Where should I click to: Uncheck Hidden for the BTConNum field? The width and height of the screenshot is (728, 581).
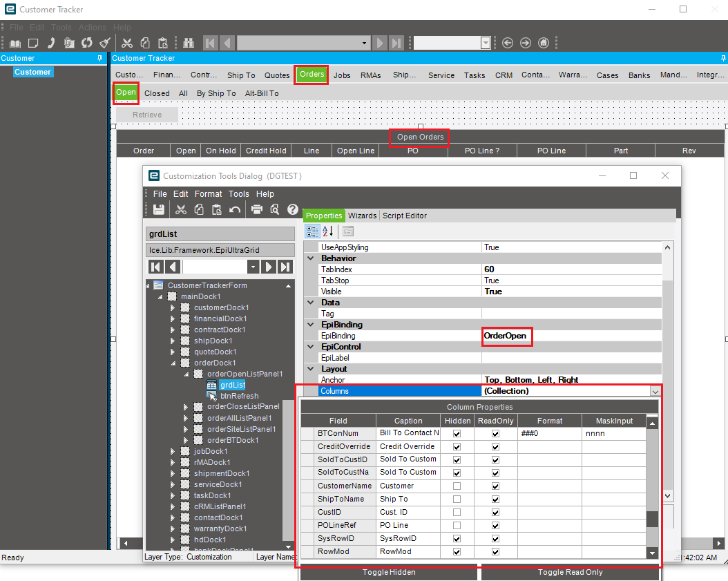[x=457, y=434]
